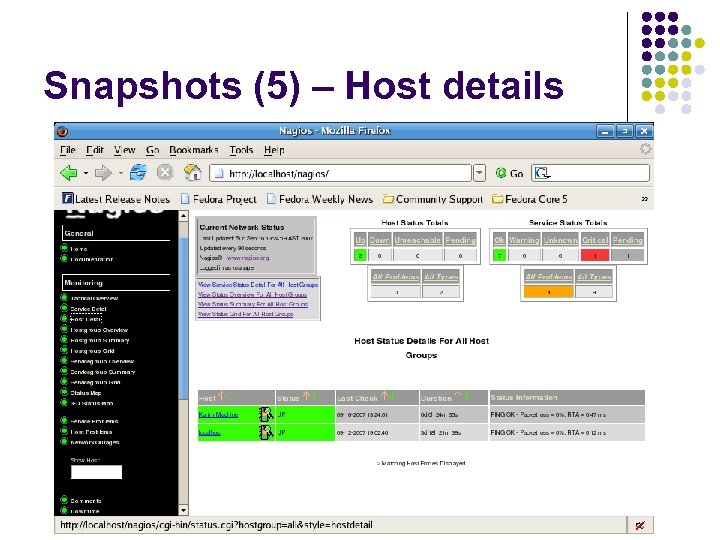Screen dimensions: 720x540
Task: Open the Edit menu
Action: point(95,150)
